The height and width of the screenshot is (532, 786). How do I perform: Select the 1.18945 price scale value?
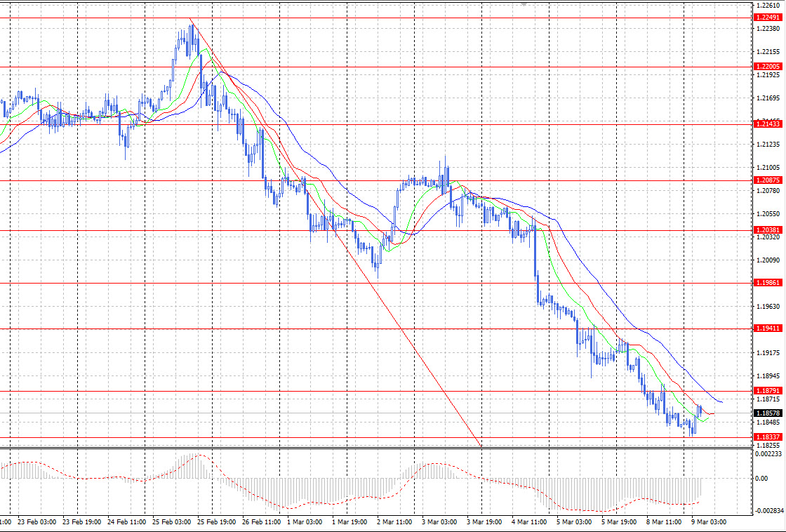768,375
